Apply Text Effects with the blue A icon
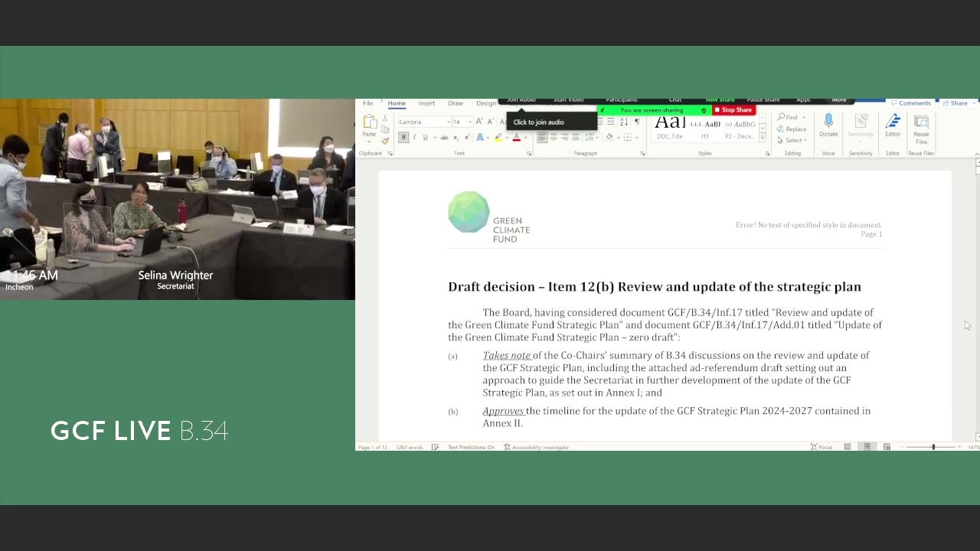Screen dimensions: 980x551 [480, 138]
